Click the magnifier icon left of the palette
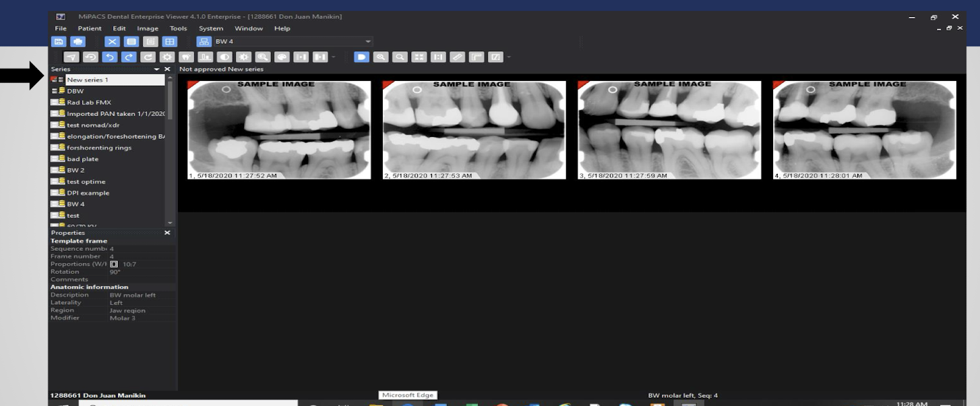The width and height of the screenshot is (980, 406). (x=263, y=57)
